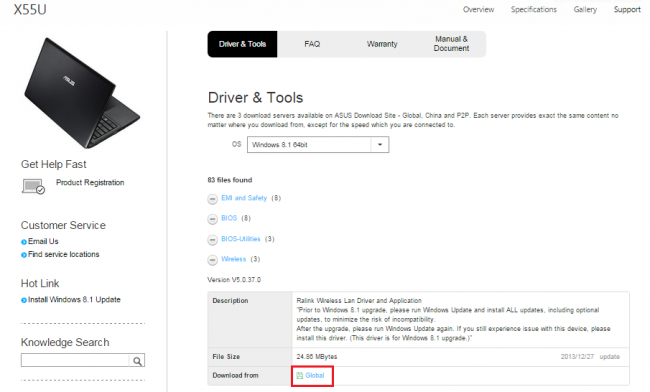650x392 pixels.
Task: Click the Get Help Fast heading
Action: 53,165
